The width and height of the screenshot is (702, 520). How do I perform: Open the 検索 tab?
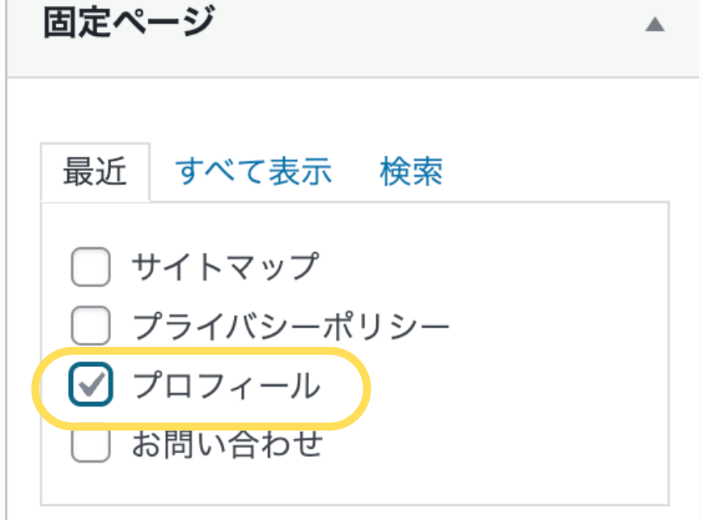click(411, 172)
